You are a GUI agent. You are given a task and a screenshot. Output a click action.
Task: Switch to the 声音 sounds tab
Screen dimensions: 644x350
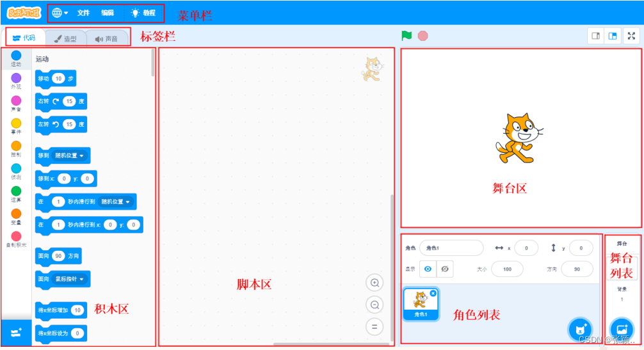pos(107,38)
